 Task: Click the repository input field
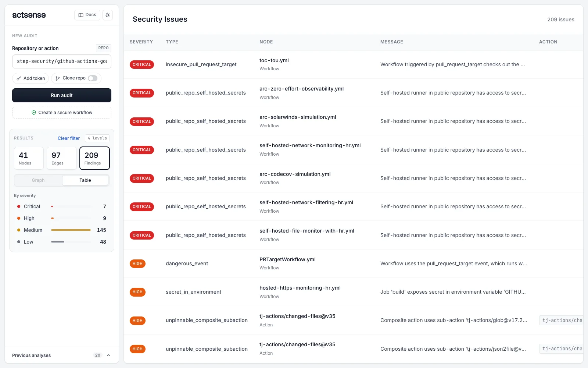pos(62,61)
